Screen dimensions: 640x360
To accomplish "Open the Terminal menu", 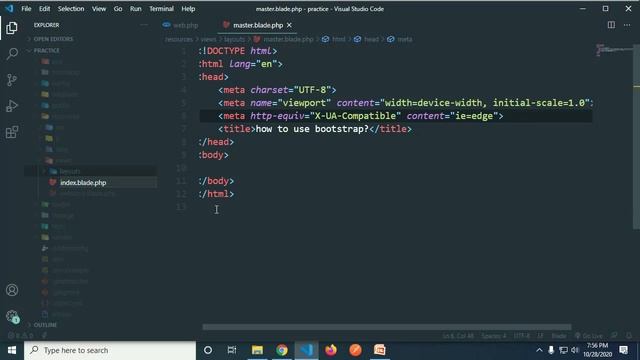I will [161, 9].
